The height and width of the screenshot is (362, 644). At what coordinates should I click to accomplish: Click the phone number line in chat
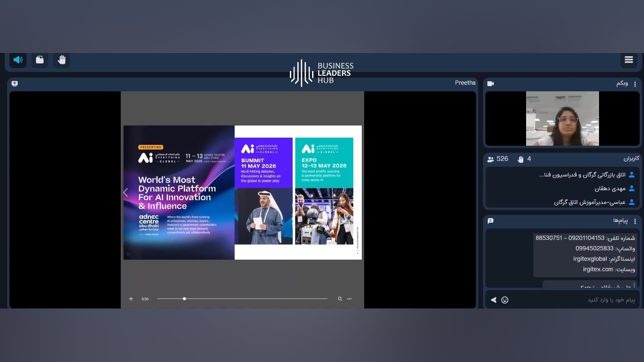[x=585, y=238]
